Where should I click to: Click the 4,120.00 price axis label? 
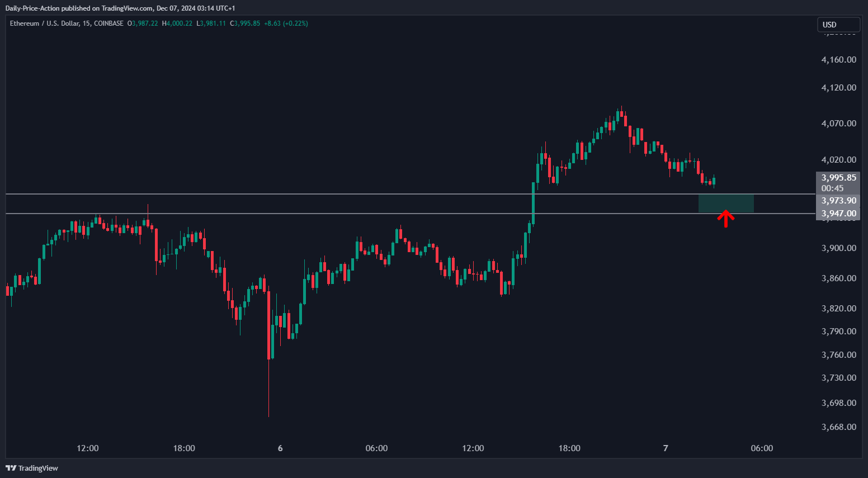tap(838, 88)
